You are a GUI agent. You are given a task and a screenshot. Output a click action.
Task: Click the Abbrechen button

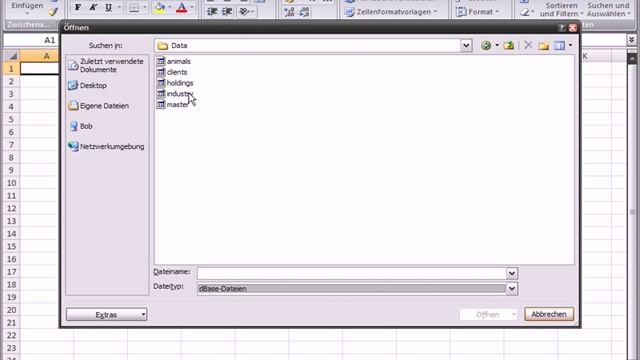click(549, 314)
